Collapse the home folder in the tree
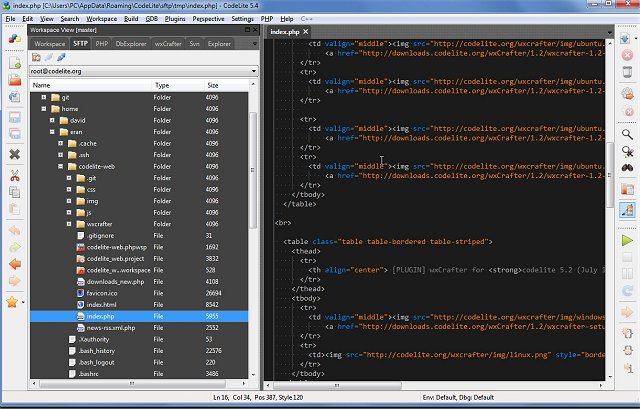This screenshot has width=640, height=409. pos(45,109)
